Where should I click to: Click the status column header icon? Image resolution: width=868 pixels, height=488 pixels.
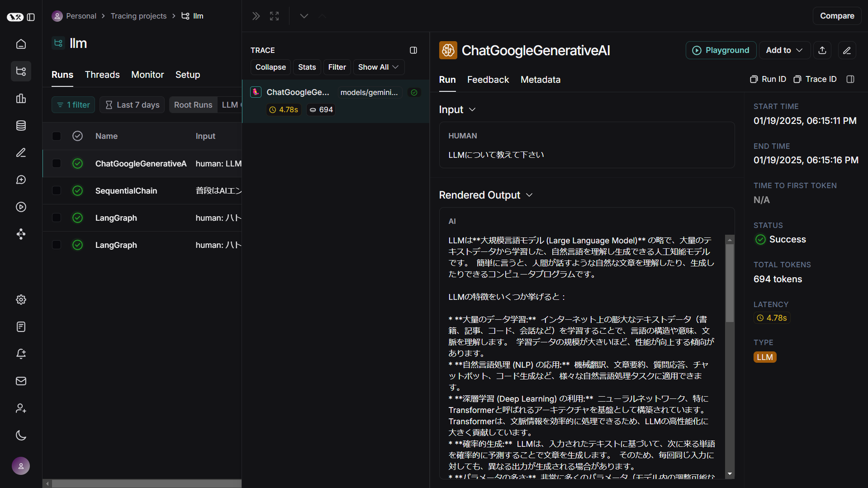coord(77,136)
